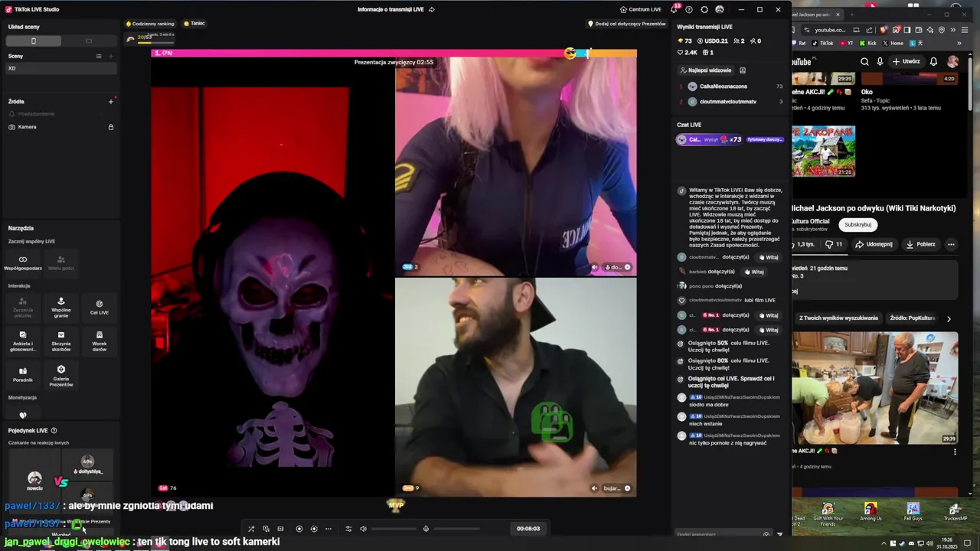Select the XD scene
This screenshot has height=551, width=980.
[61, 68]
